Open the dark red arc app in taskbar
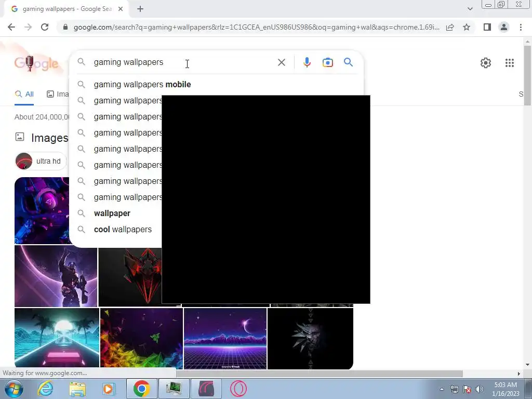Screen dimensions: 532x399 pyautogui.click(x=206, y=389)
